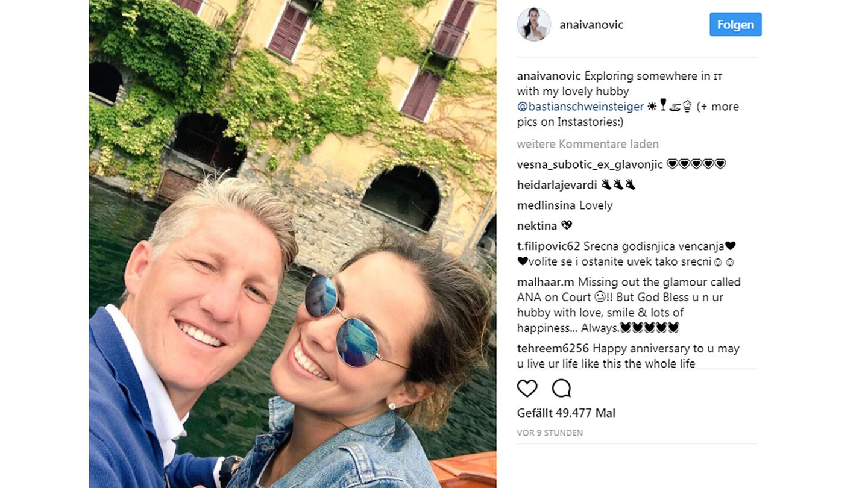Click anaivanovic name in the caption
Viewport: 868px width, 488px height.
click(549, 76)
